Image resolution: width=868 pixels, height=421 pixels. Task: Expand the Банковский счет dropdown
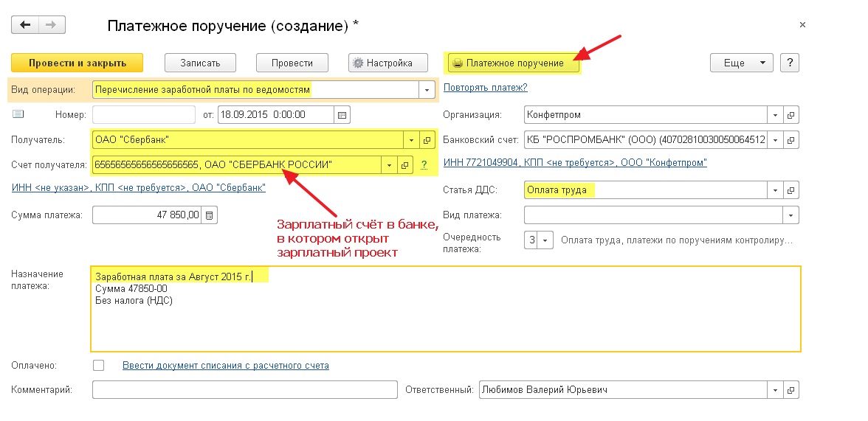776,140
